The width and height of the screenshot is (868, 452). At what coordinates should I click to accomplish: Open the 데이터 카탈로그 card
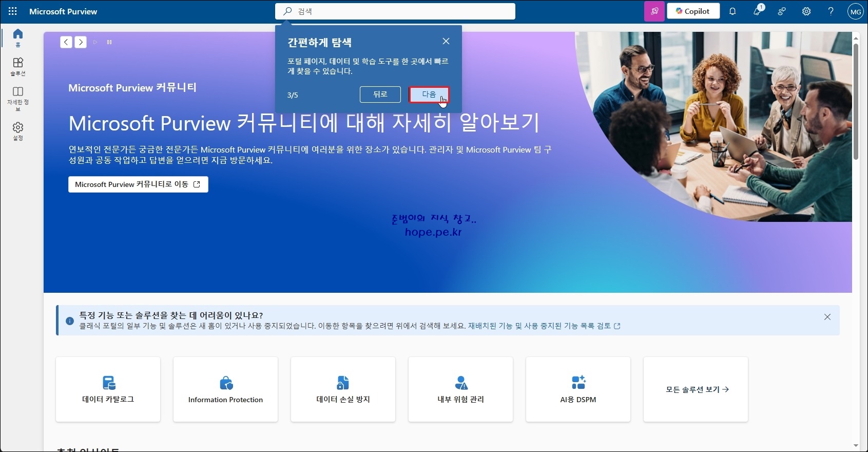tap(108, 389)
